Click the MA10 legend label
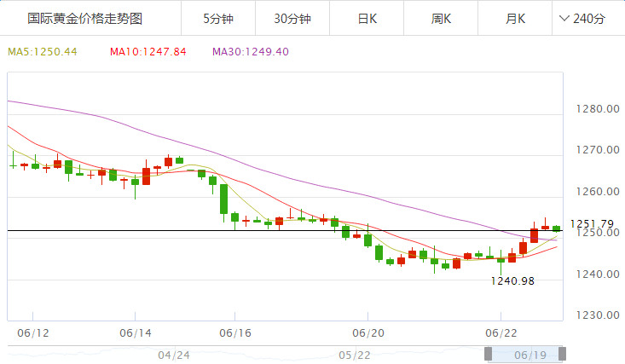Image resolution: width=625 pixels, height=364 pixels. pos(148,52)
